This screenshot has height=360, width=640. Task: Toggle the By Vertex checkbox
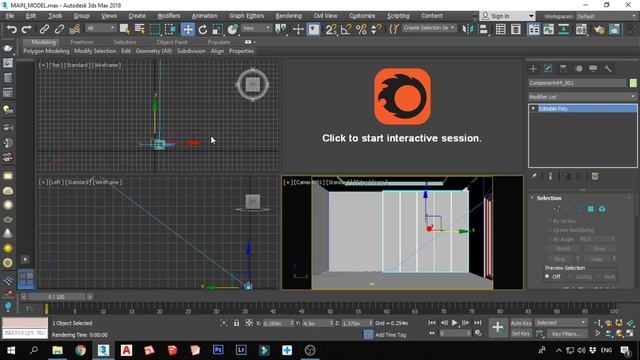tap(549, 221)
